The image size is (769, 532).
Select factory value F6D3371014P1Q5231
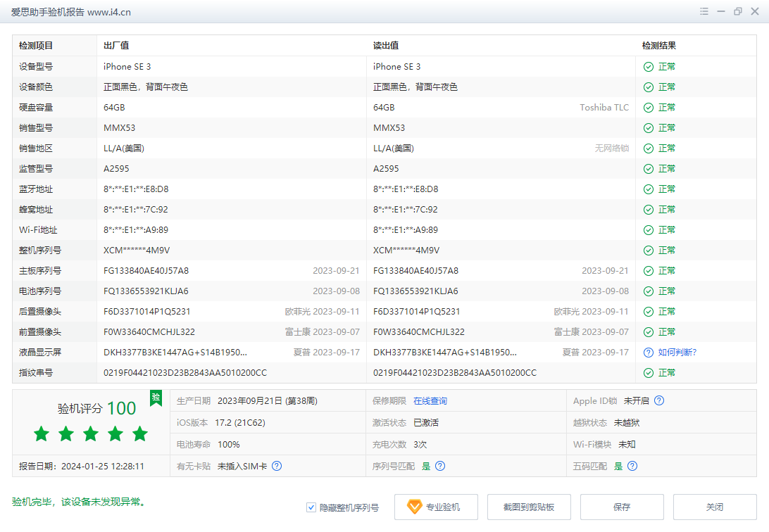click(146, 312)
